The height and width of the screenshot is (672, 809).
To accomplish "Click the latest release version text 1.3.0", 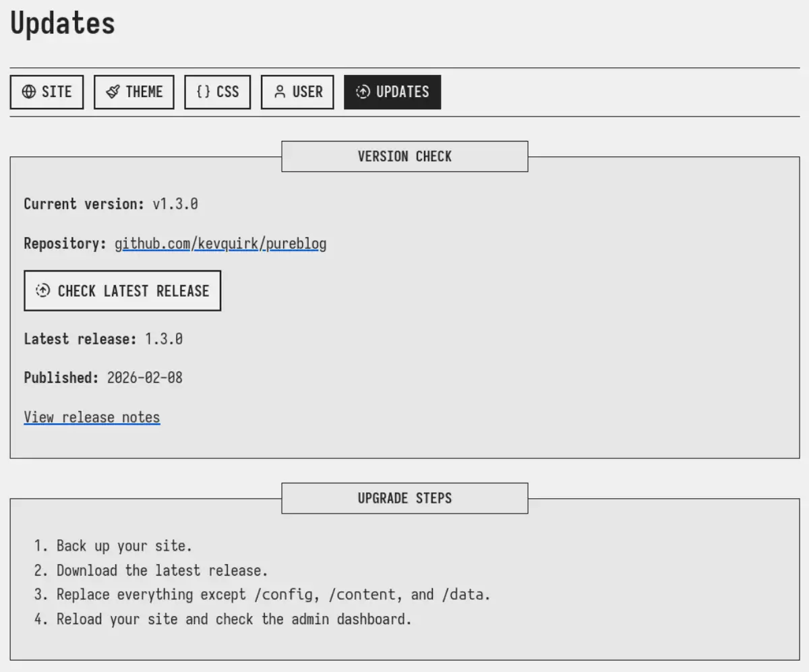I will [x=164, y=339].
